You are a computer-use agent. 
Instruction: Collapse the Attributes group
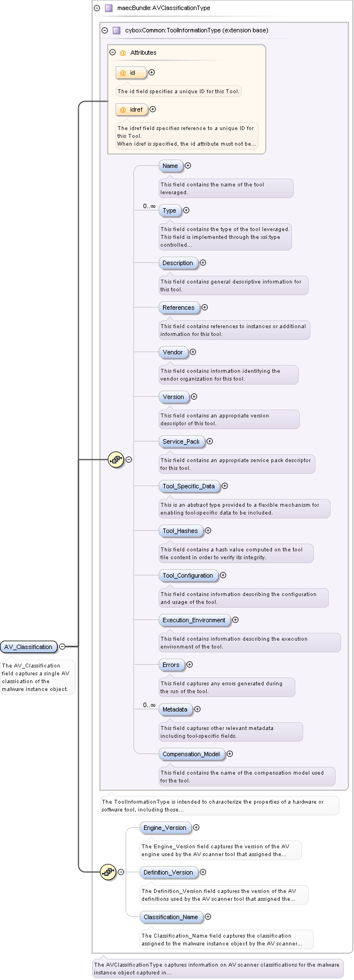113,52
